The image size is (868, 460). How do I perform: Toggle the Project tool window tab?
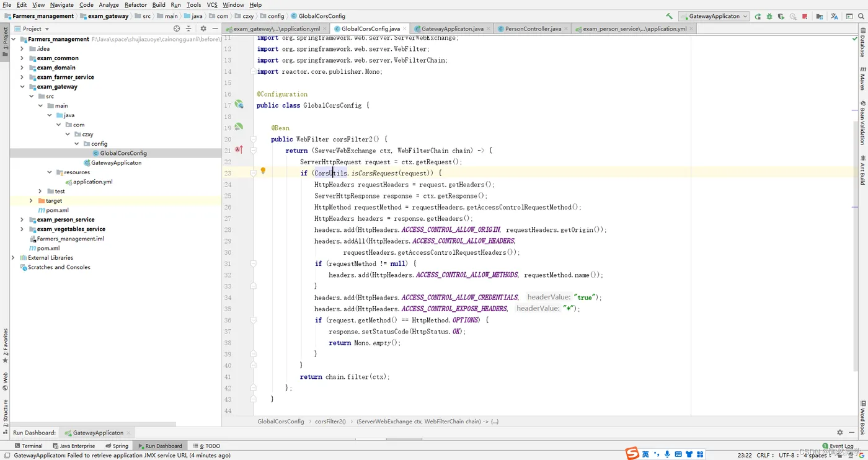(x=5, y=41)
